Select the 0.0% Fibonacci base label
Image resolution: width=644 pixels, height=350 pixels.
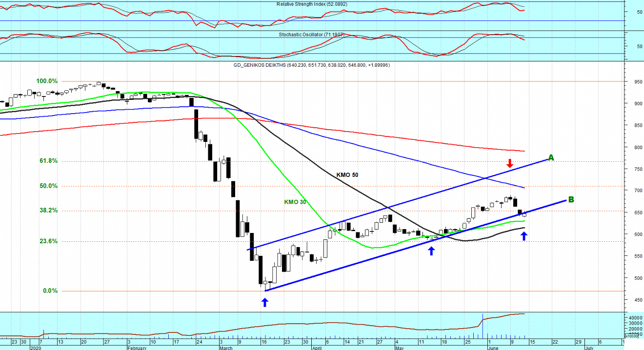[x=50, y=291]
